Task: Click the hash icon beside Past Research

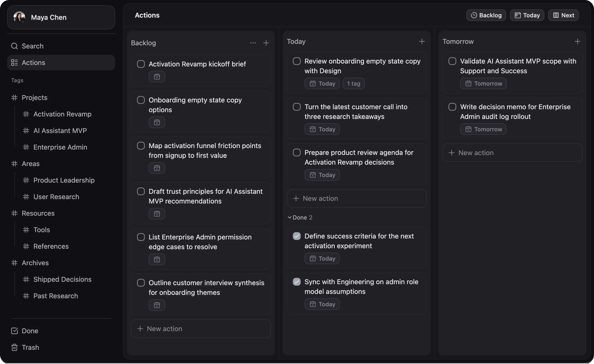Action: tap(26, 296)
